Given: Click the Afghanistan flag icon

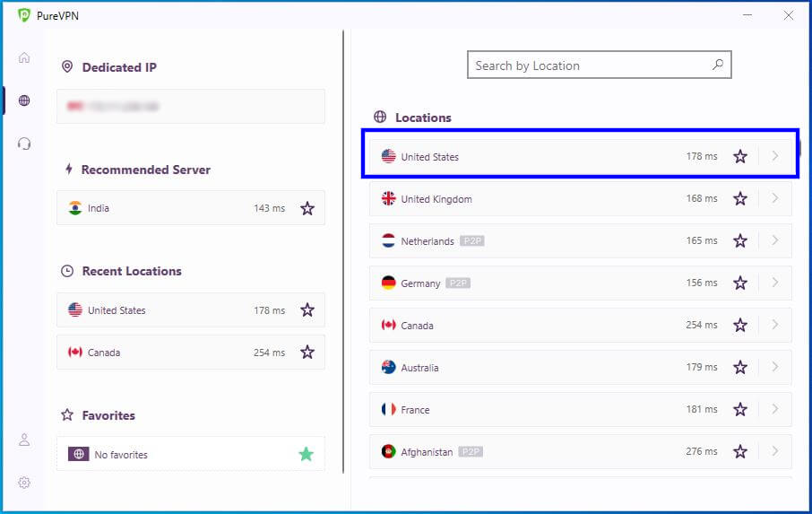Looking at the screenshot, I should point(388,451).
